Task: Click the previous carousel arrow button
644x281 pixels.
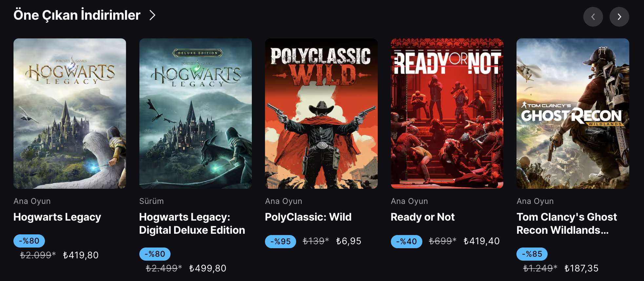Action: click(x=593, y=17)
